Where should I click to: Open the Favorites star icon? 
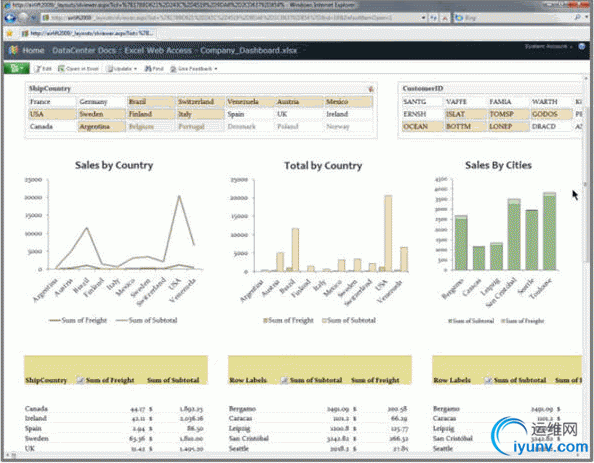click(9, 33)
